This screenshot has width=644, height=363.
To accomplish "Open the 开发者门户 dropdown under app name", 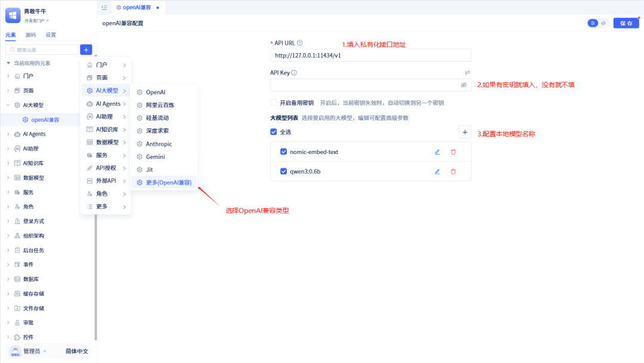I will (x=37, y=20).
